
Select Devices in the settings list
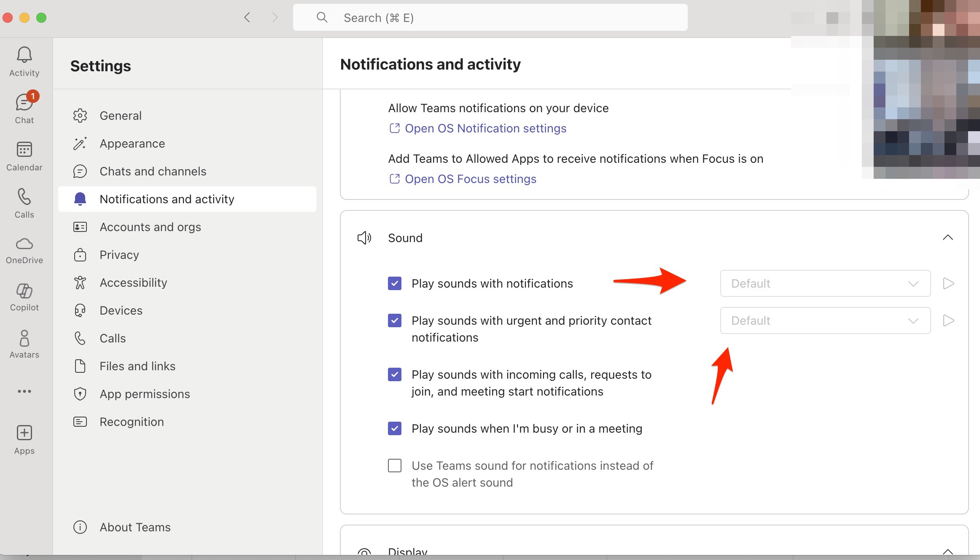pos(121,310)
